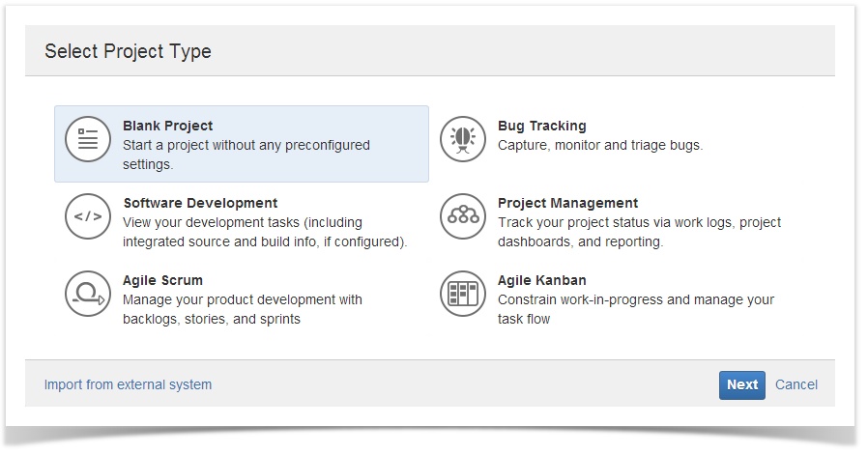
Task: Click "Capture, monitor and triage bugs" description
Action: pos(599,145)
